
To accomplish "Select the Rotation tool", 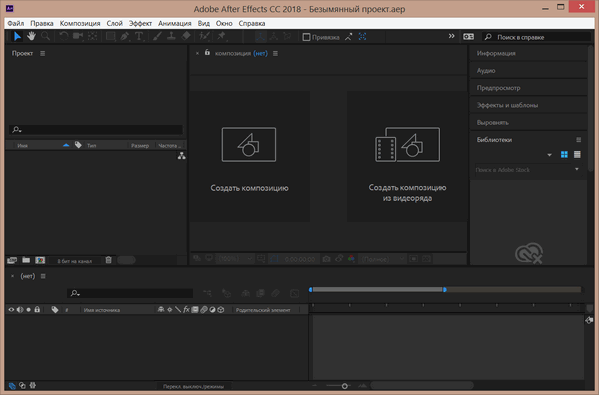I will 63,36.
